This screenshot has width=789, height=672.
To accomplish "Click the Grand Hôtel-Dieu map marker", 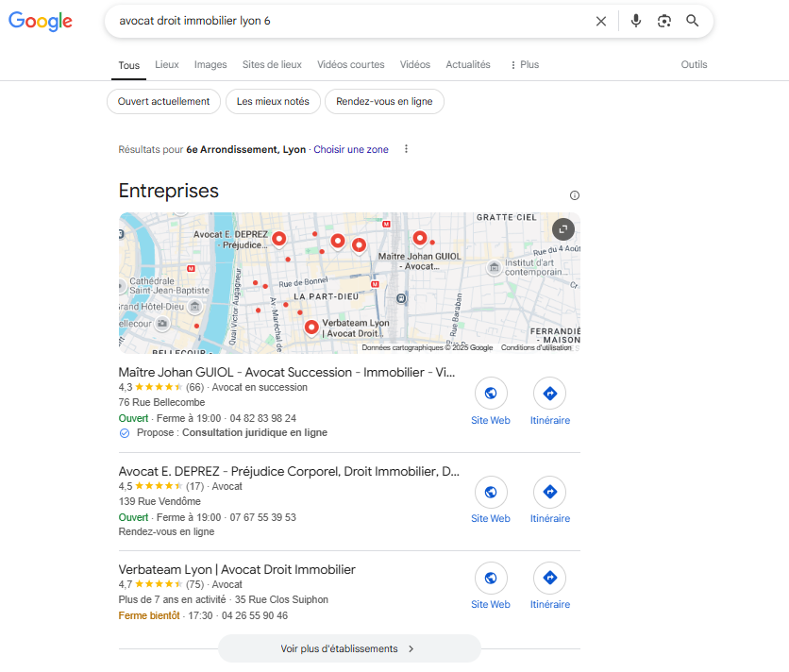I will tap(194, 306).
